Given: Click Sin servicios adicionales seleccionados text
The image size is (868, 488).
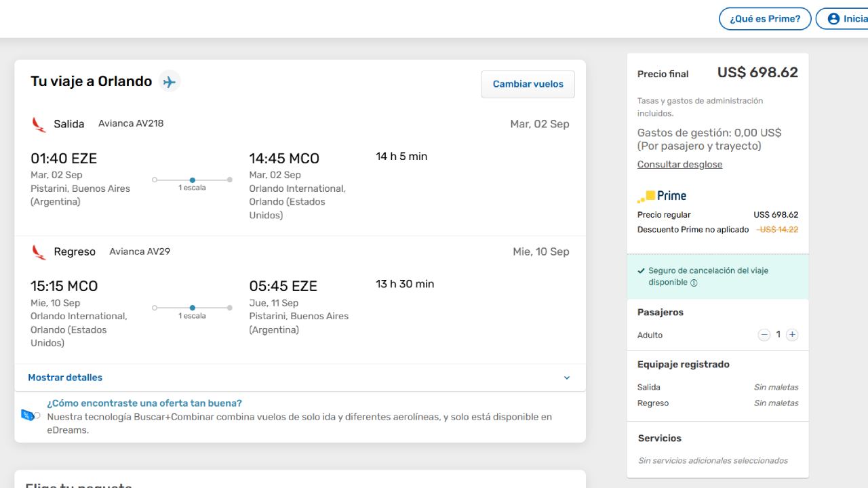Looking at the screenshot, I should point(713,461).
